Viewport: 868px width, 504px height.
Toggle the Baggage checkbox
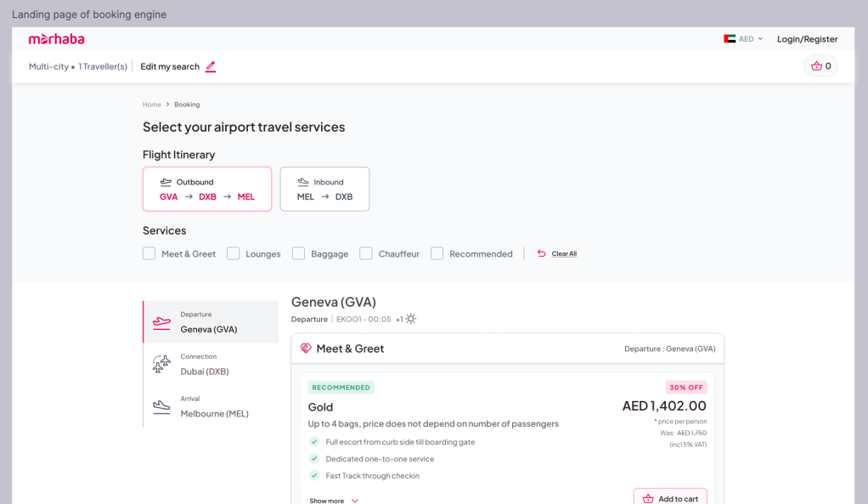point(299,254)
